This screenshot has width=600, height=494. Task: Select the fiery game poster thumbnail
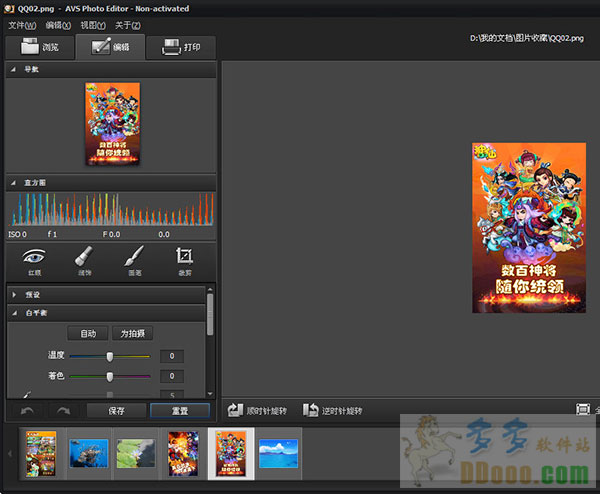point(183,454)
